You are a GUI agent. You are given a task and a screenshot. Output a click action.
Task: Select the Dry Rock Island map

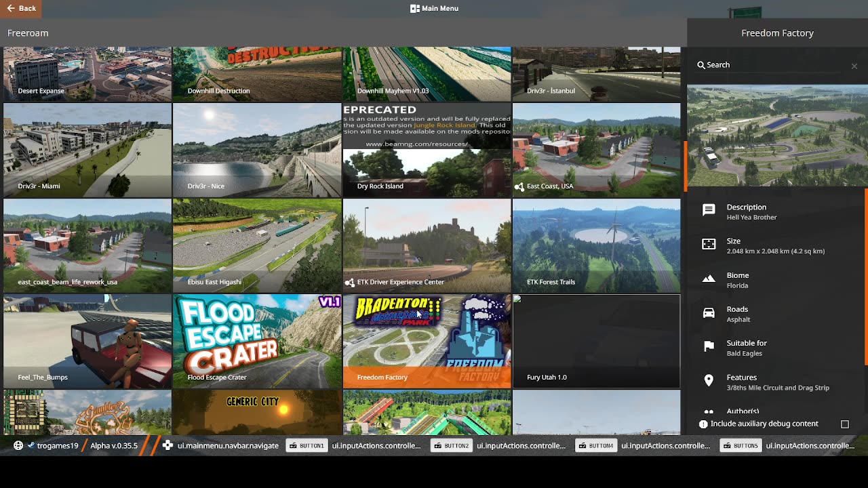427,150
